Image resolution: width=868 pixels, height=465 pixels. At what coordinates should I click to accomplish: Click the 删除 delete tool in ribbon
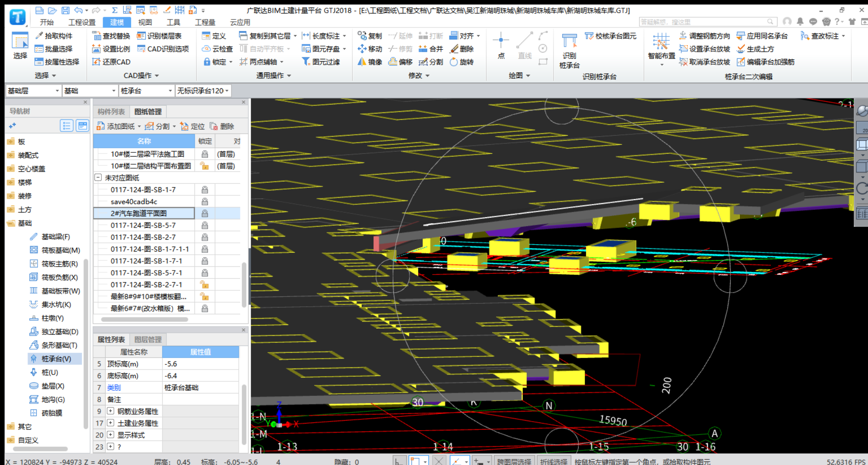(462, 49)
